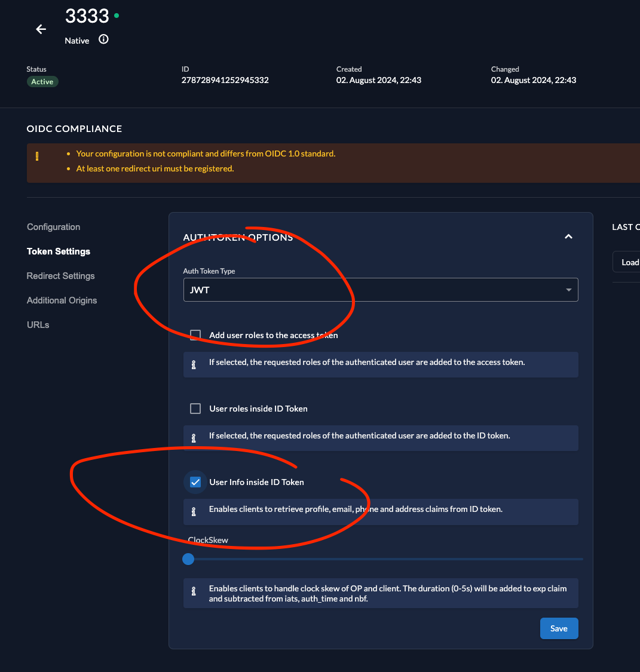Click the configuration is not compliant warning
The height and width of the screenshot is (672, 640).
(206, 154)
